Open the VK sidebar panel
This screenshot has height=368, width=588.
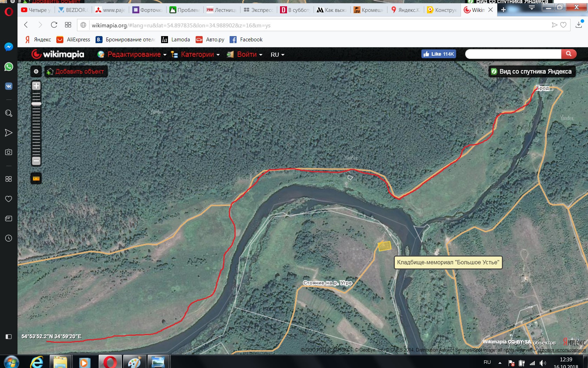point(8,86)
